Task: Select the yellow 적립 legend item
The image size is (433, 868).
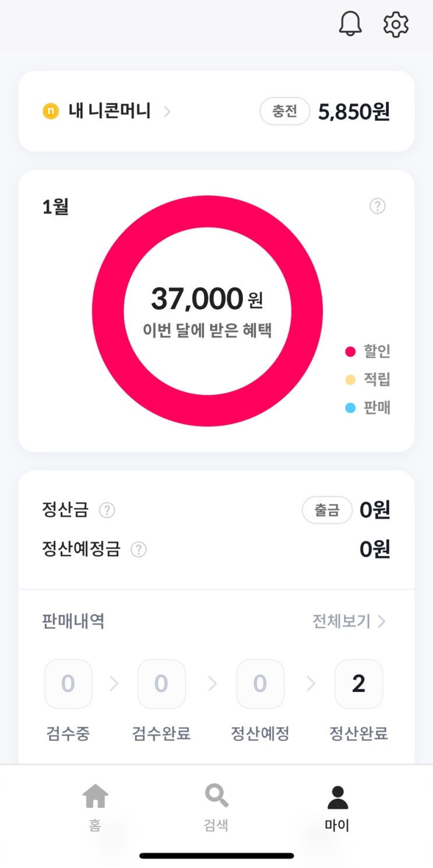Action: click(368, 380)
